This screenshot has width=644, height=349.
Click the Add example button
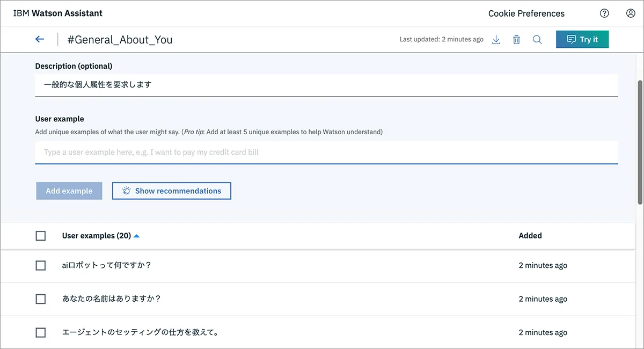(69, 191)
